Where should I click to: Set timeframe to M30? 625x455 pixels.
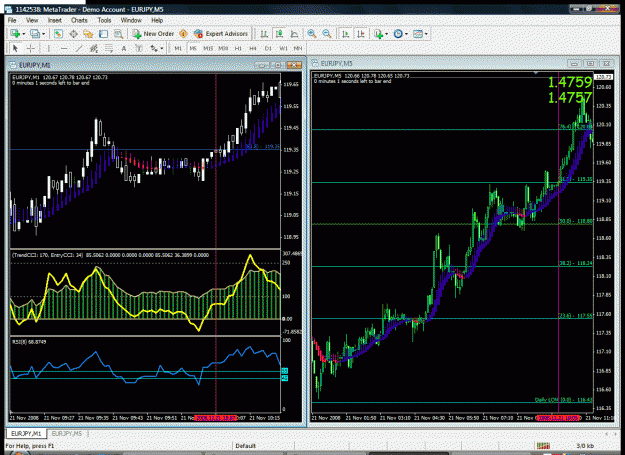[223, 48]
